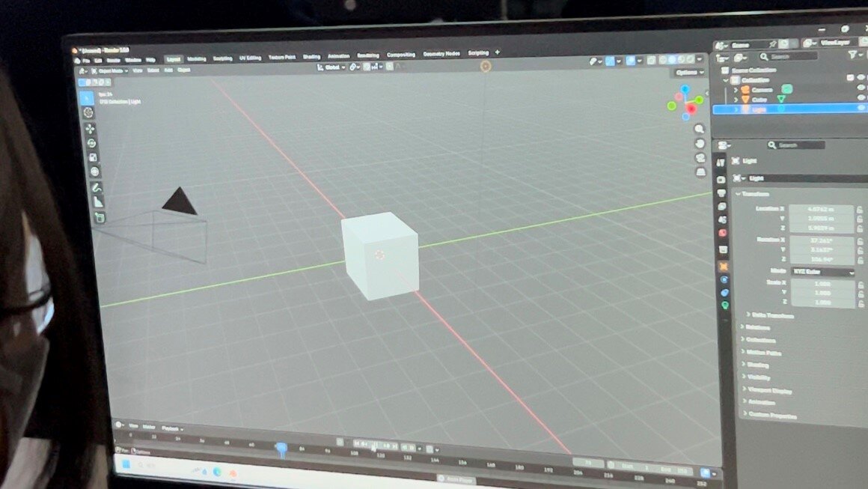868x489 pixels.
Task: Hide the Camera object in outliner
Action: click(x=861, y=88)
